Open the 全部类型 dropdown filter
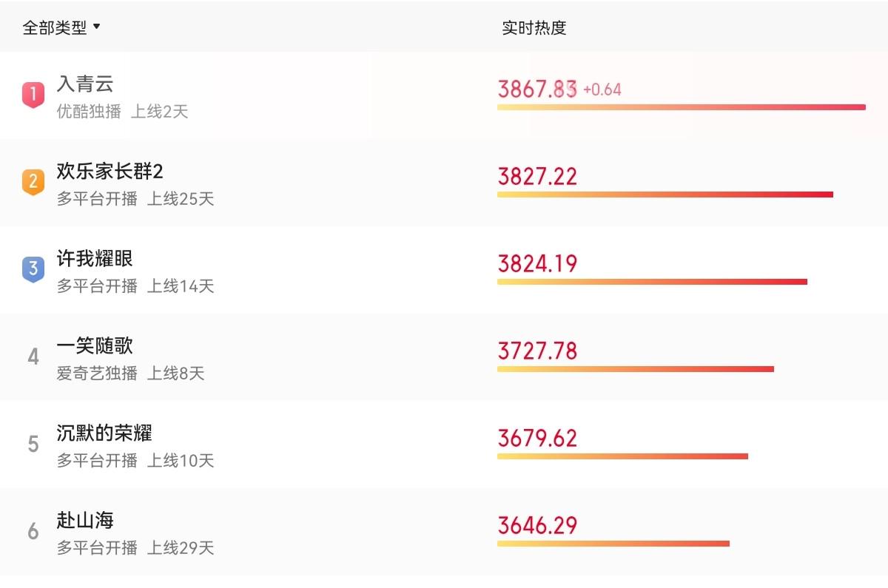The image size is (888, 588). (x=55, y=28)
